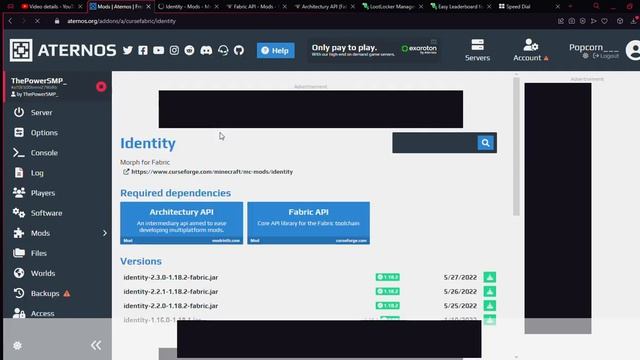Open the Aternos Discord icon link
The height and width of the screenshot is (360, 640).
coord(206,50)
